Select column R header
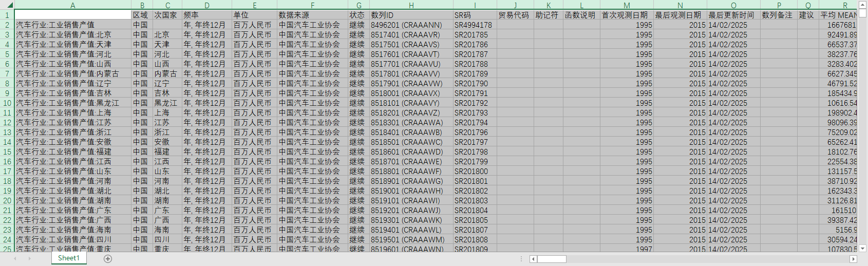 pos(838,5)
